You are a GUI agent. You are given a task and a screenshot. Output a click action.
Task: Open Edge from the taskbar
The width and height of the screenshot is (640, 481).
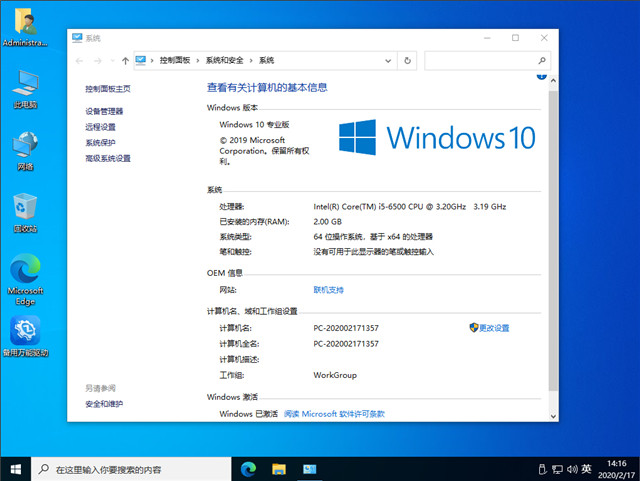248,469
